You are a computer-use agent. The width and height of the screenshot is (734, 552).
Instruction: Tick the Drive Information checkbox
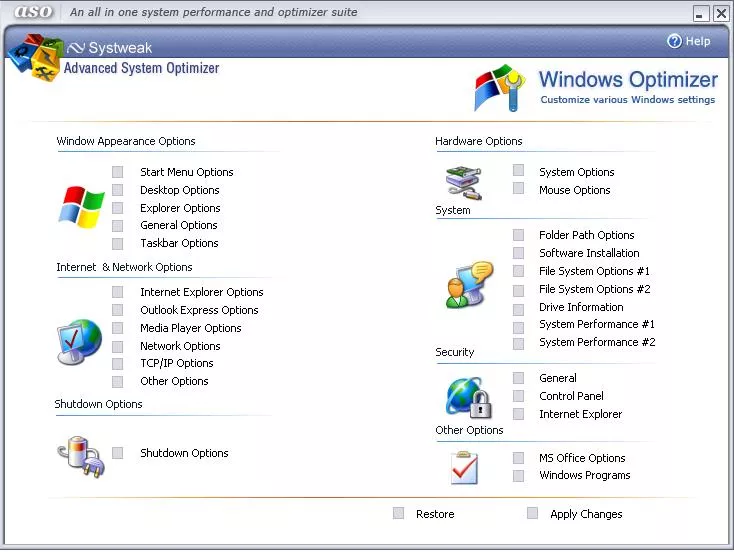pyautogui.click(x=518, y=309)
